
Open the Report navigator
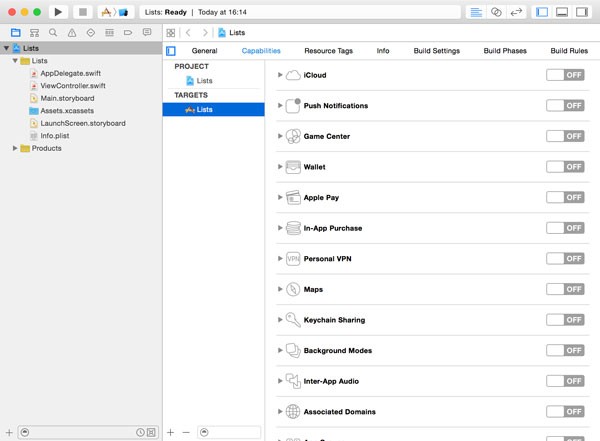tap(147, 33)
